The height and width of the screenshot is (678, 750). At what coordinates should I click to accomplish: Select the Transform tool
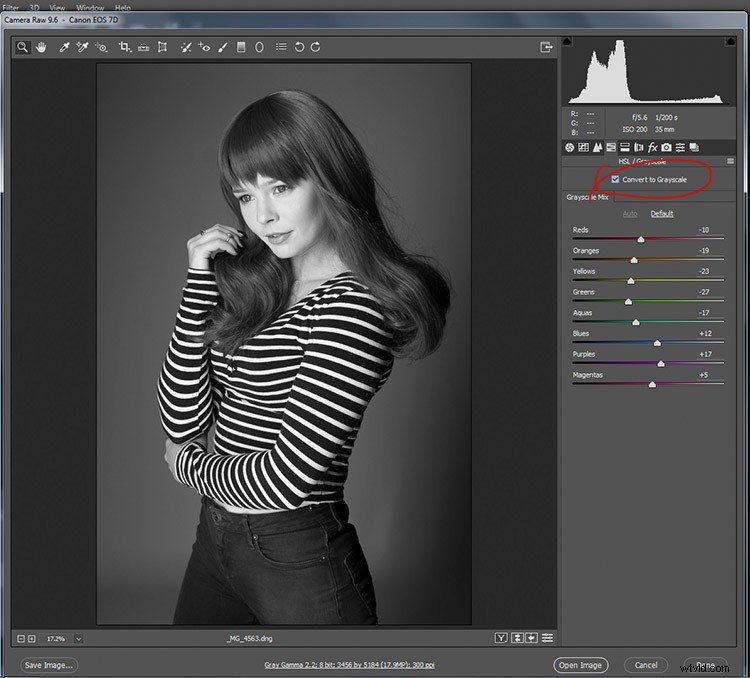point(163,47)
